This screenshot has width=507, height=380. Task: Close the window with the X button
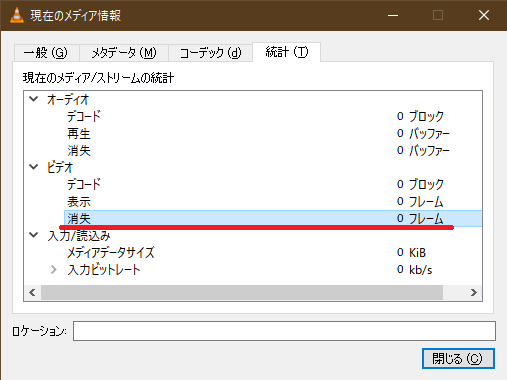pos(484,15)
